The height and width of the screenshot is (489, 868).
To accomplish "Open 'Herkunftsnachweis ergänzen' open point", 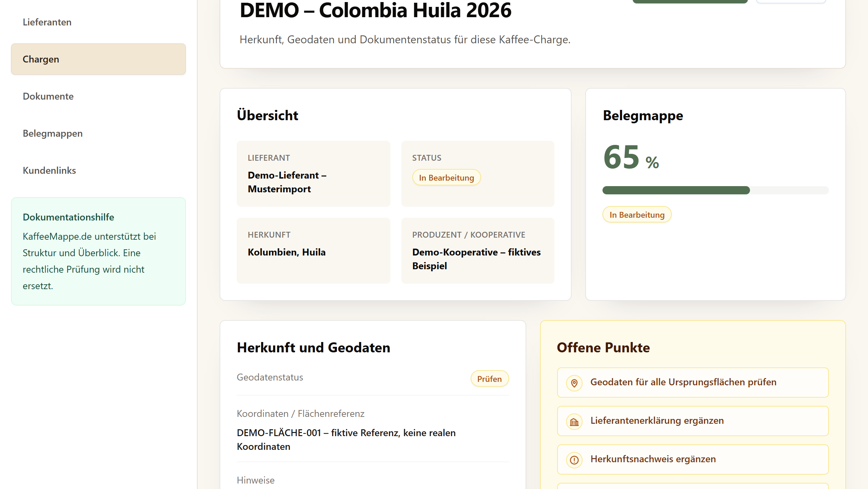I will 693,459.
